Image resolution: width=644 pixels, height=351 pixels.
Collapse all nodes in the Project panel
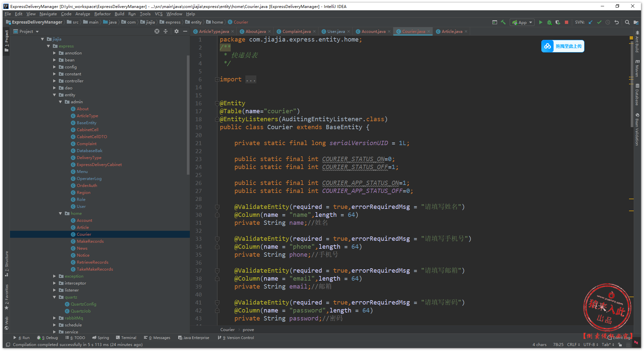(166, 31)
